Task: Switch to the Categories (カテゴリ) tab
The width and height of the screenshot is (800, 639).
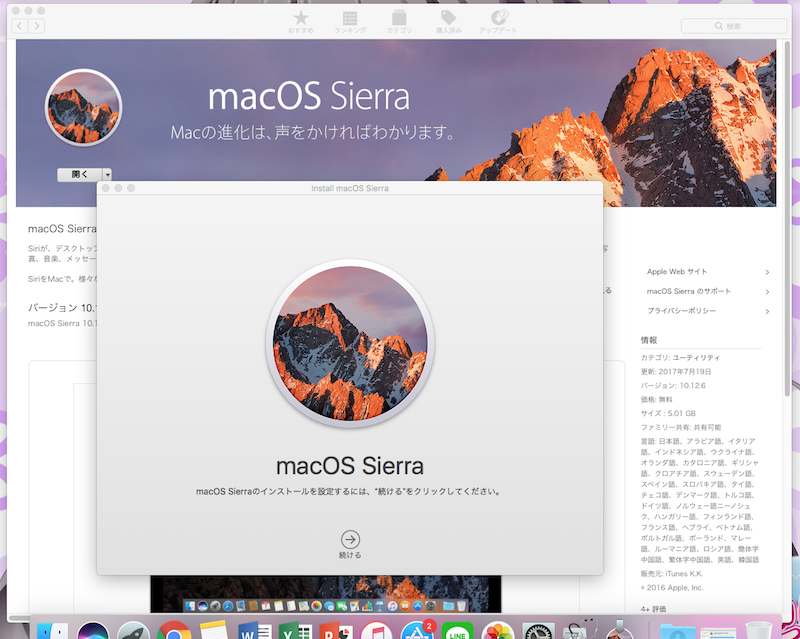Action: pos(399,22)
